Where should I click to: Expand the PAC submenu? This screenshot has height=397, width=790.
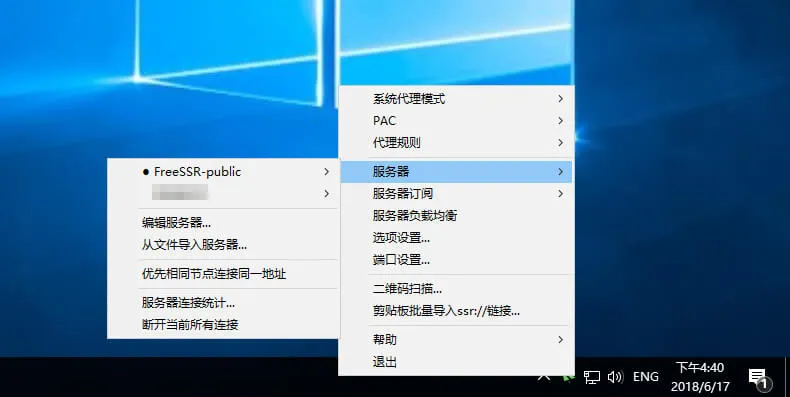tap(456, 121)
